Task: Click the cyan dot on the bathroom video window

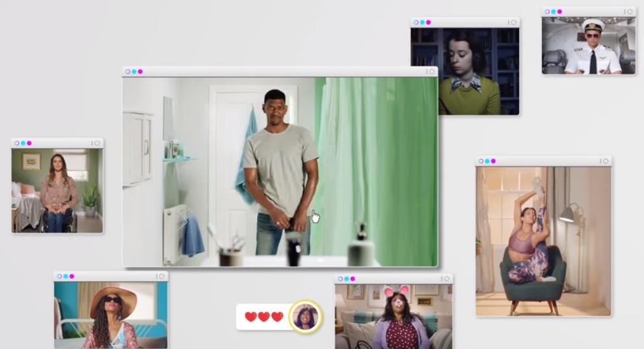Action: 134,72
